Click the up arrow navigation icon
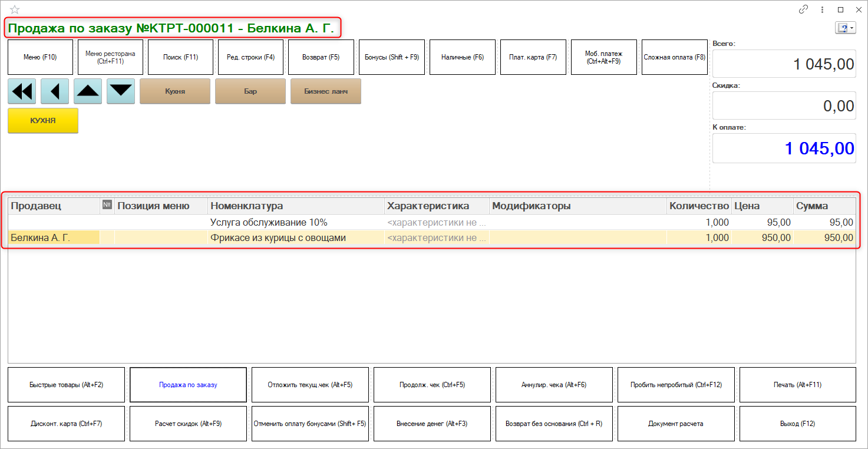 88,91
